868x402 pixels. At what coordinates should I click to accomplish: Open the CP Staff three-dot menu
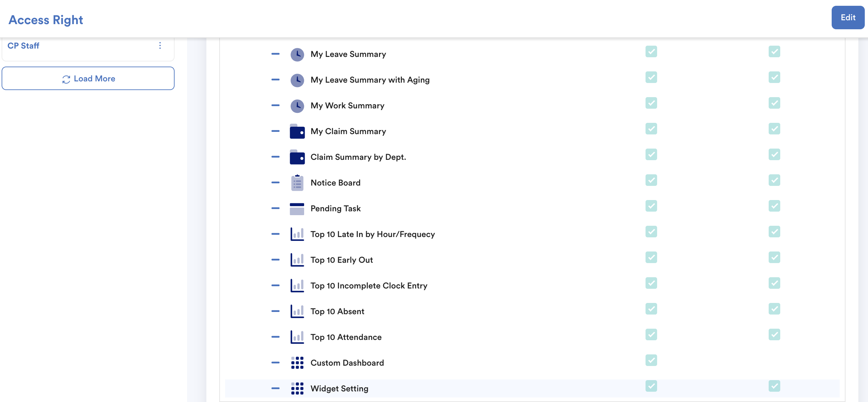[160, 46]
